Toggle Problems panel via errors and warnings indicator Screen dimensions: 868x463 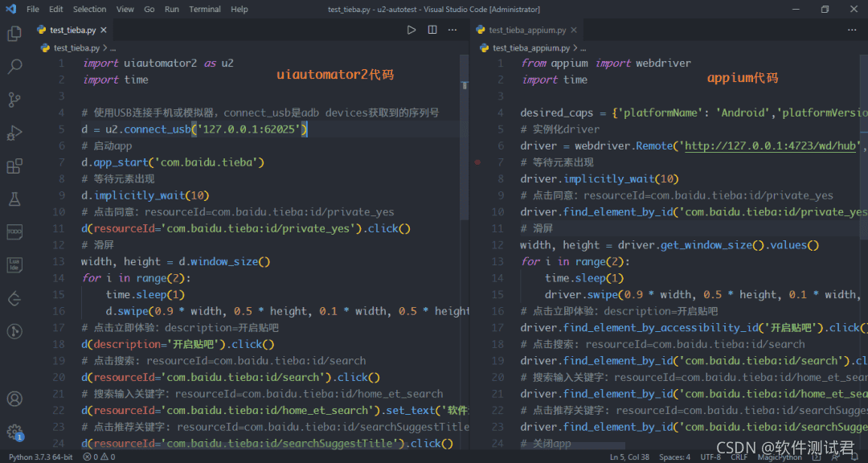click(x=99, y=457)
